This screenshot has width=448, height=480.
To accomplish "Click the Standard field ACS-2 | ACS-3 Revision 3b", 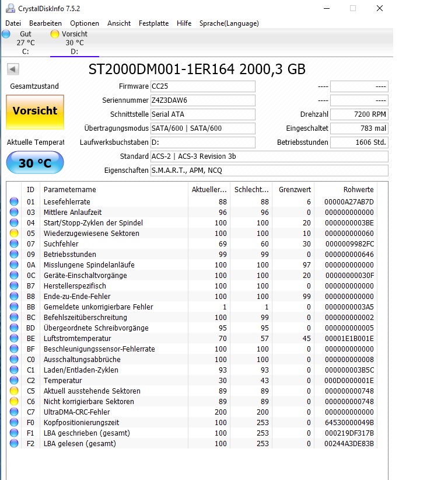I will [x=269, y=156].
